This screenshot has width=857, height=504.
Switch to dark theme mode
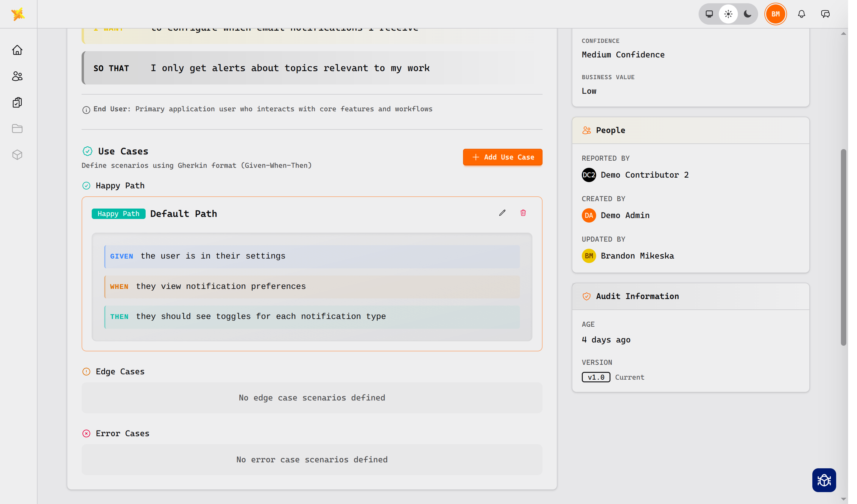click(x=747, y=14)
